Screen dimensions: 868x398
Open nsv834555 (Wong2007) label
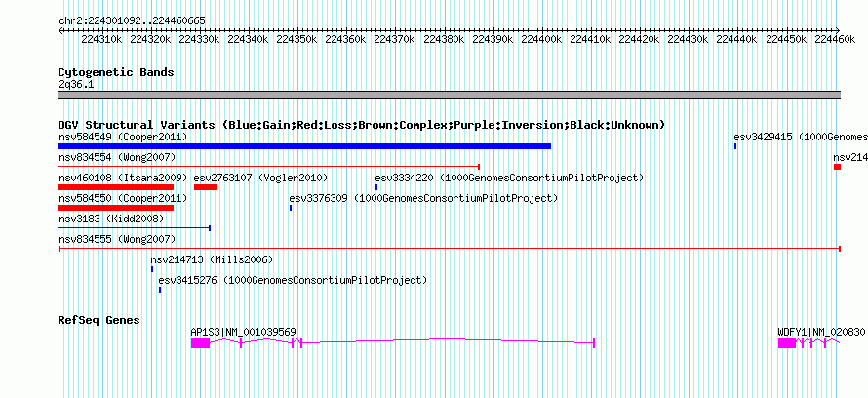117,240
